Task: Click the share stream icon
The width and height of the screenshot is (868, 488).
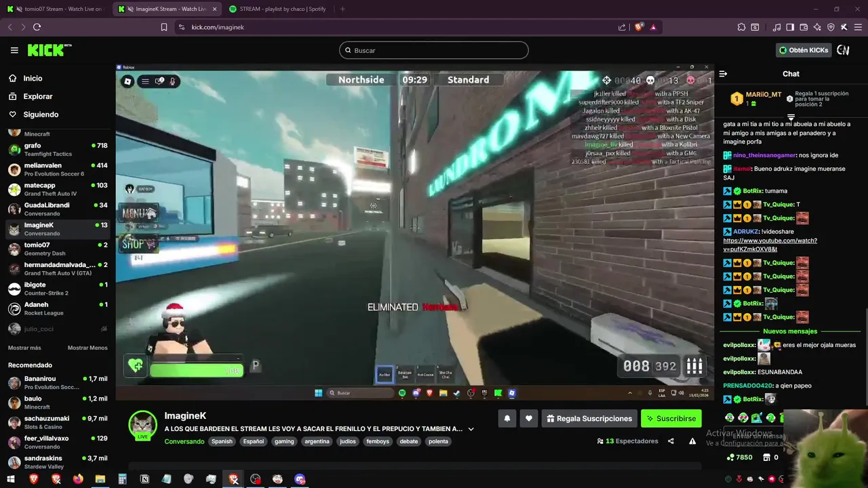Action: (x=671, y=441)
